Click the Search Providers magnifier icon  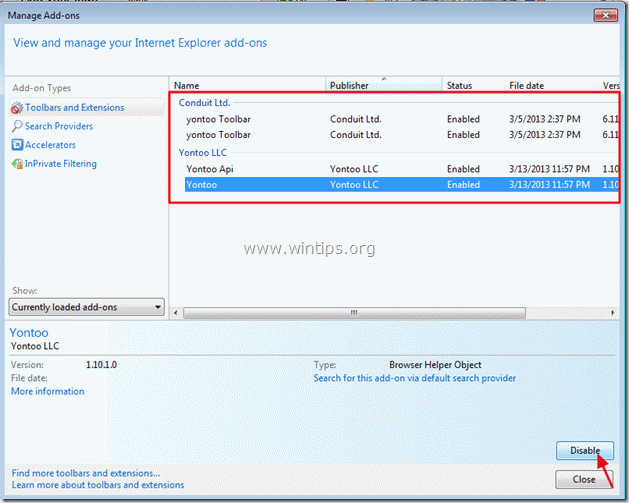[x=17, y=126]
